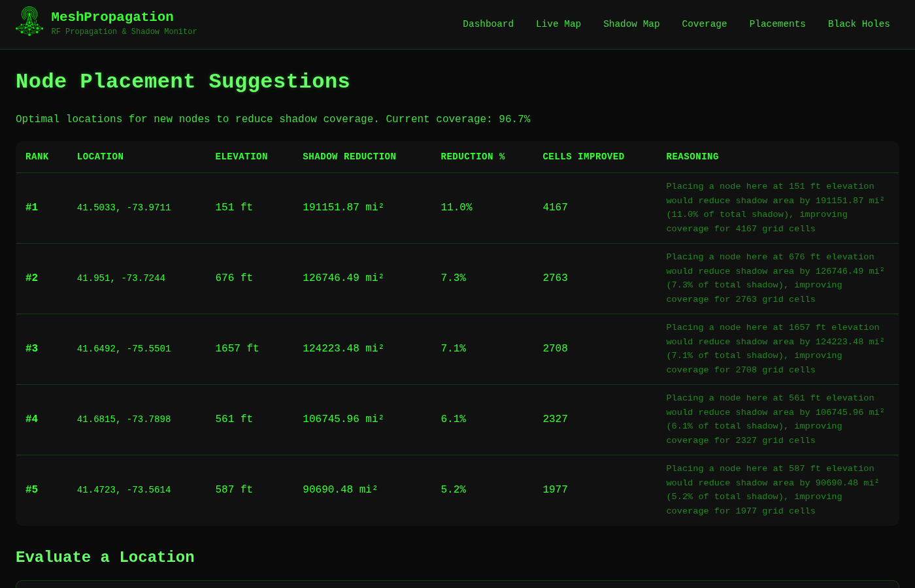This screenshot has height=588, width=915.
Task: Click the Evaluate a Location heading
Action: click(105, 557)
